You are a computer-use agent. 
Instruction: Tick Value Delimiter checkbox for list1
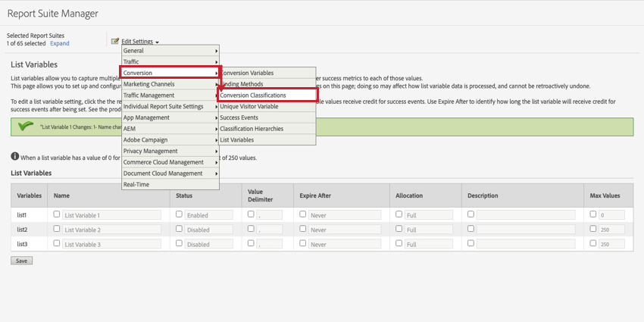(x=251, y=214)
